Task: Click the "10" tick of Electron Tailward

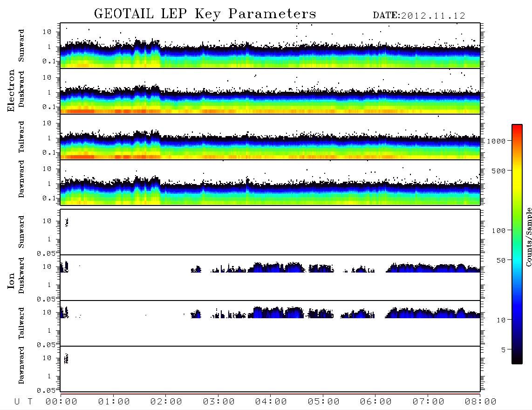Action: 47,123
